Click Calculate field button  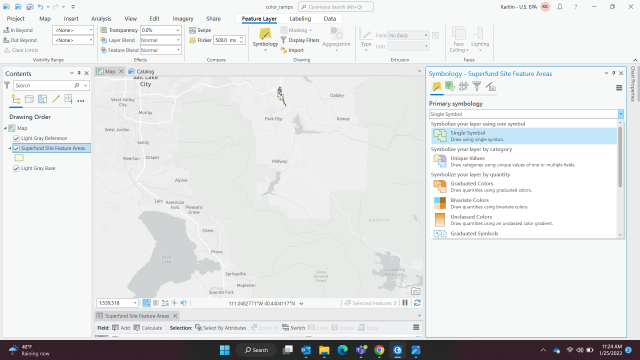(148, 328)
